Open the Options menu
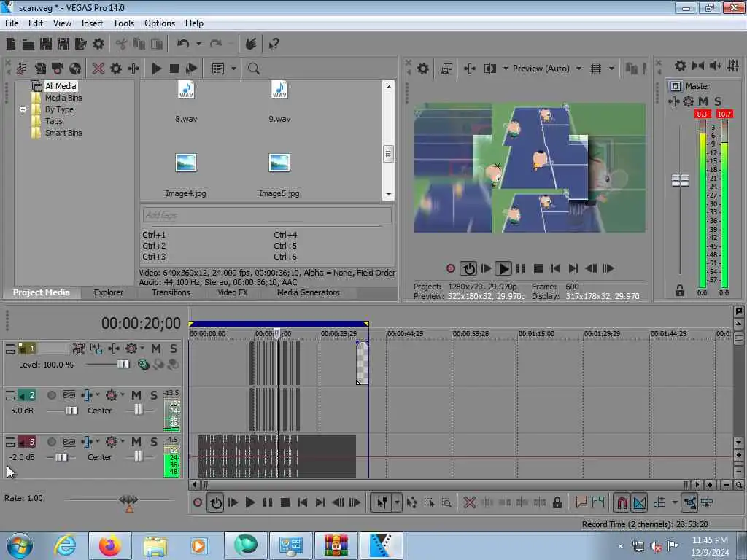This screenshot has height=560, width=747. [x=160, y=23]
